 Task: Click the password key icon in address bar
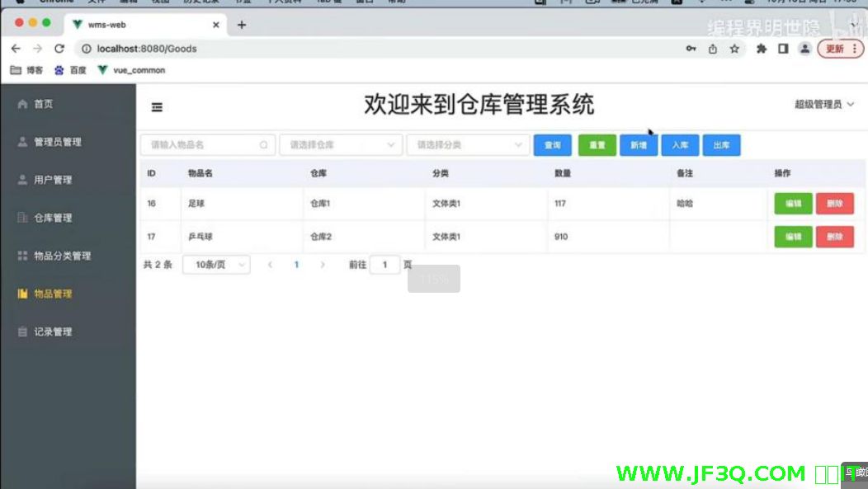tap(691, 49)
